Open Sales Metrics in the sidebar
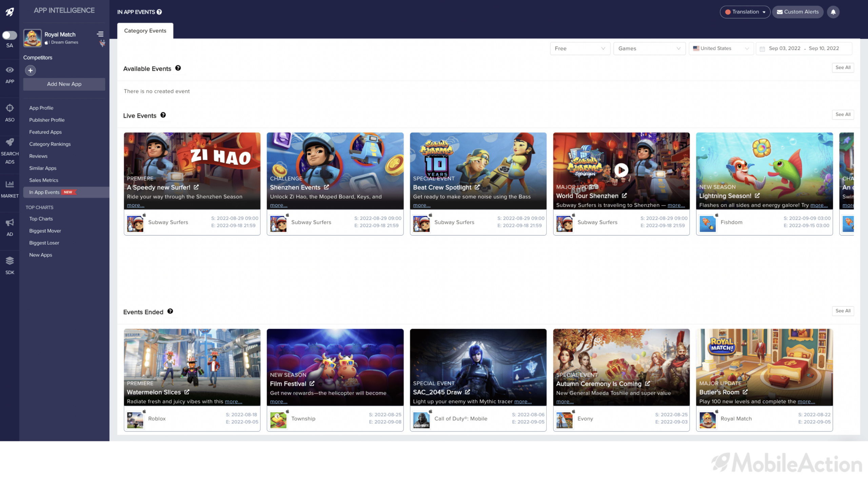Screen dimensions: 868x481 (x=44, y=180)
